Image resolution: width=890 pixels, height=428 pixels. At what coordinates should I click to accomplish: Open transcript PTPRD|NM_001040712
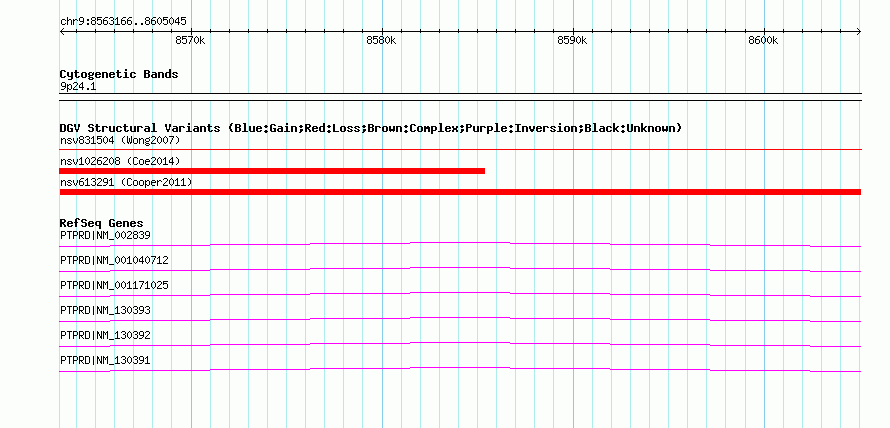pyautogui.click(x=114, y=261)
